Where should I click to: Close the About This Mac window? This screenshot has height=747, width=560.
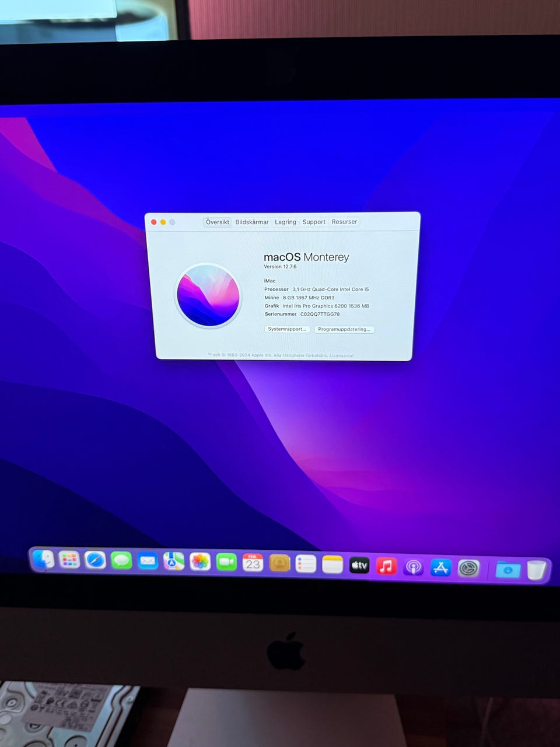tap(154, 222)
